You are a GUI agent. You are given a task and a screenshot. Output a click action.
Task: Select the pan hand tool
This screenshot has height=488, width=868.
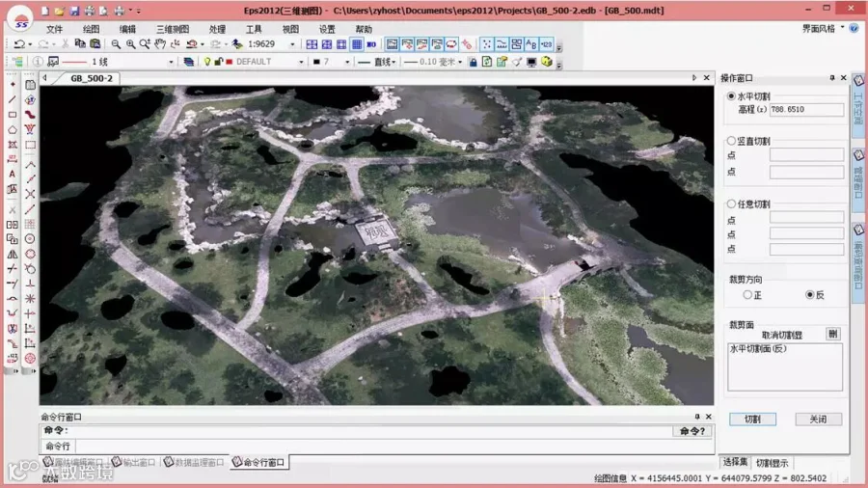(159, 44)
